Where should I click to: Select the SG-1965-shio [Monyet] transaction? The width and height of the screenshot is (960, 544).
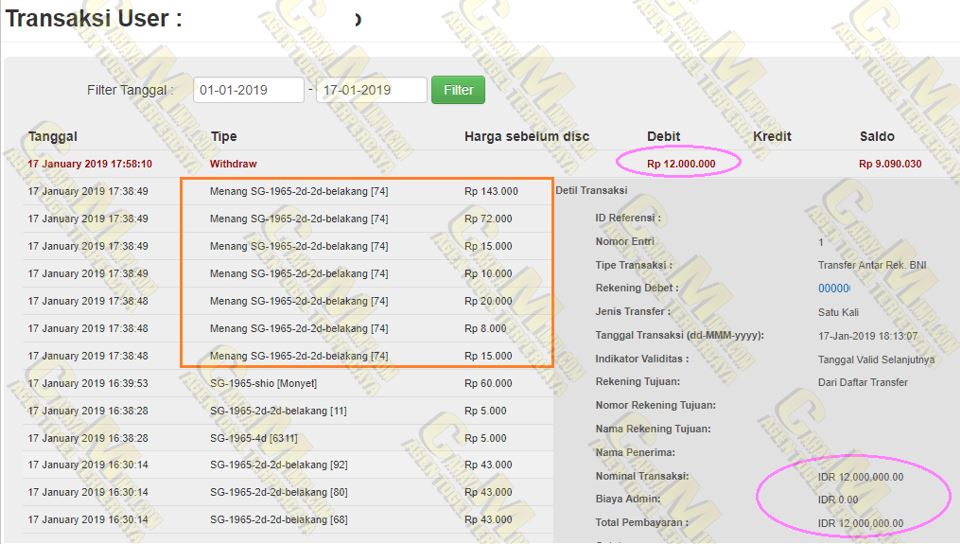(x=264, y=383)
